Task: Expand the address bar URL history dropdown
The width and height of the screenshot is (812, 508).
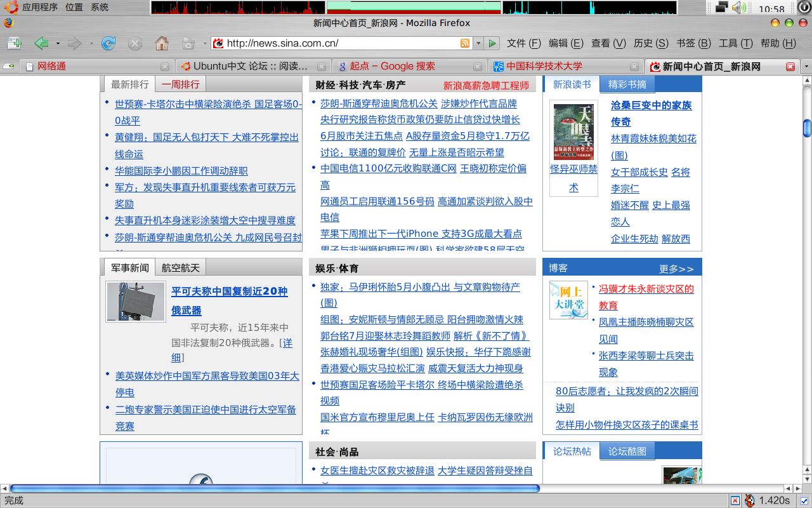Action: click(x=478, y=43)
